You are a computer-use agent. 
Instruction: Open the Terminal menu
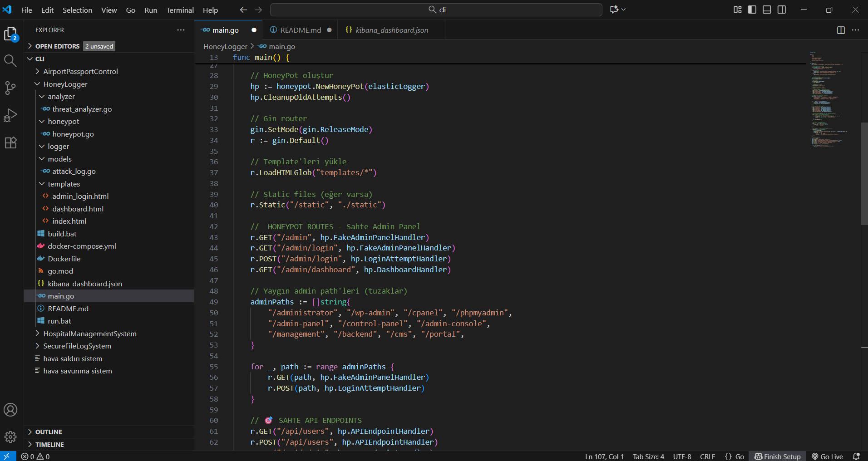tap(180, 10)
